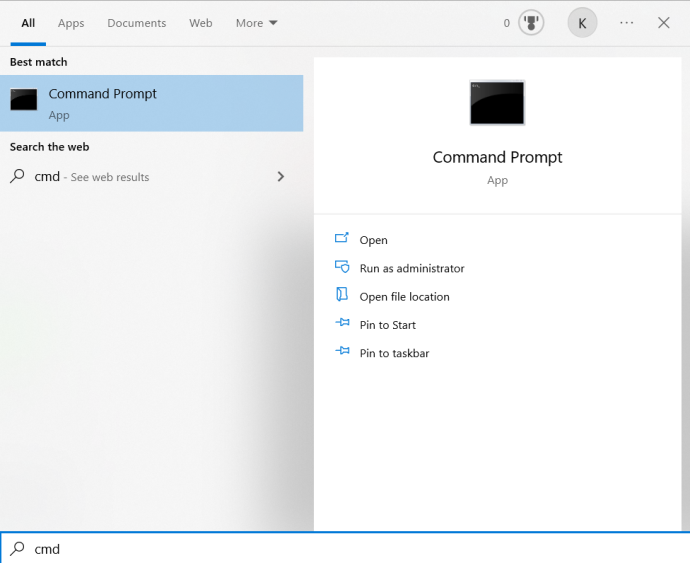Image resolution: width=690 pixels, height=563 pixels.
Task: Click the Open file location icon
Action: [x=342, y=294]
